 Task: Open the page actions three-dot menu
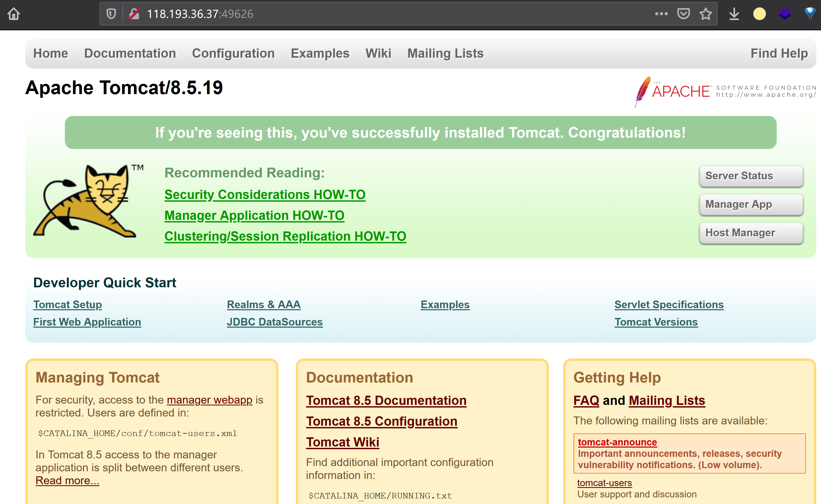661,14
